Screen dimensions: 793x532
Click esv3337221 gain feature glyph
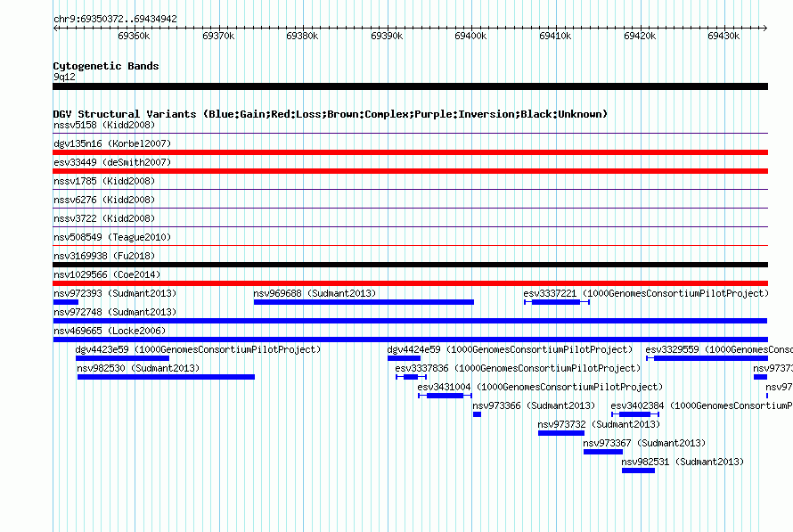pos(557,302)
